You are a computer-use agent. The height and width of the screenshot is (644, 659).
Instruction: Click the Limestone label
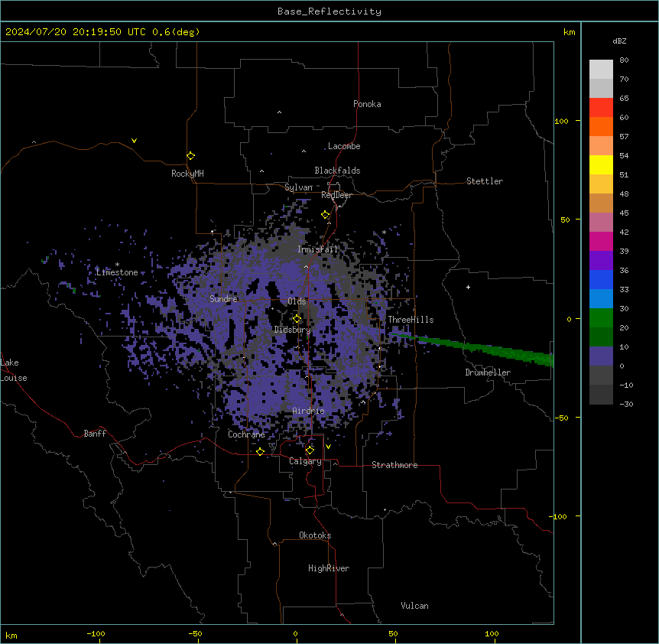[117, 272]
